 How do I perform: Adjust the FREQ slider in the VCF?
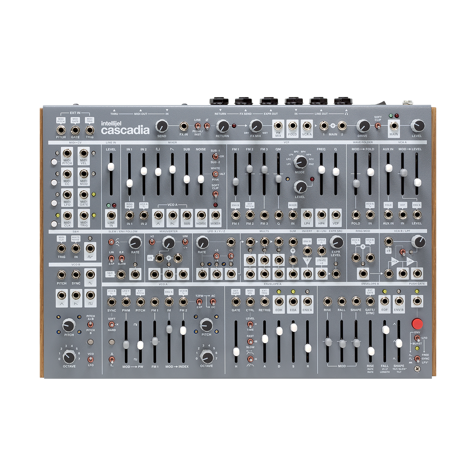pos(321,171)
